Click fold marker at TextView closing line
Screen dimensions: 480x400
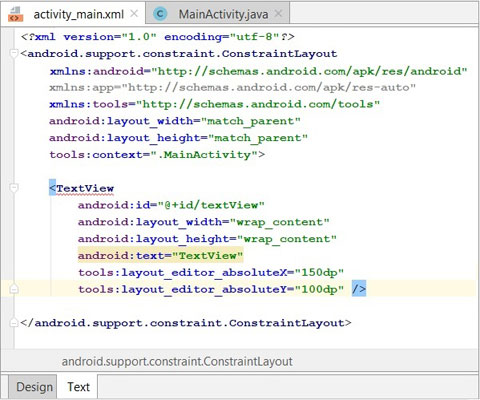(x=14, y=289)
